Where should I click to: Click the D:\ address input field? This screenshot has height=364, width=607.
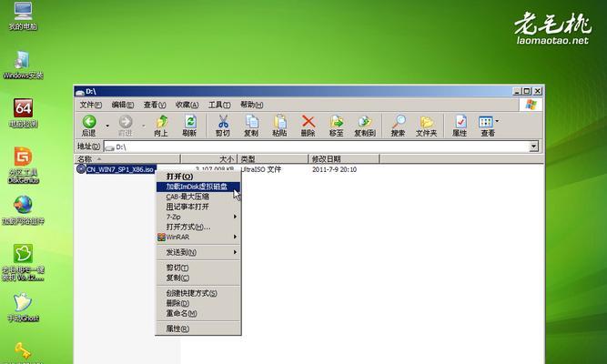click(x=317, y=147)
